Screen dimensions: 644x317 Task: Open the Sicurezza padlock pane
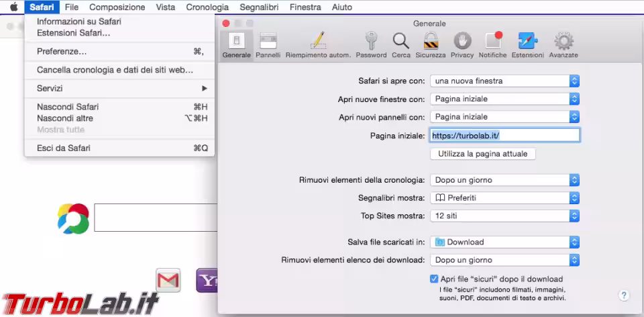(430, 44)
